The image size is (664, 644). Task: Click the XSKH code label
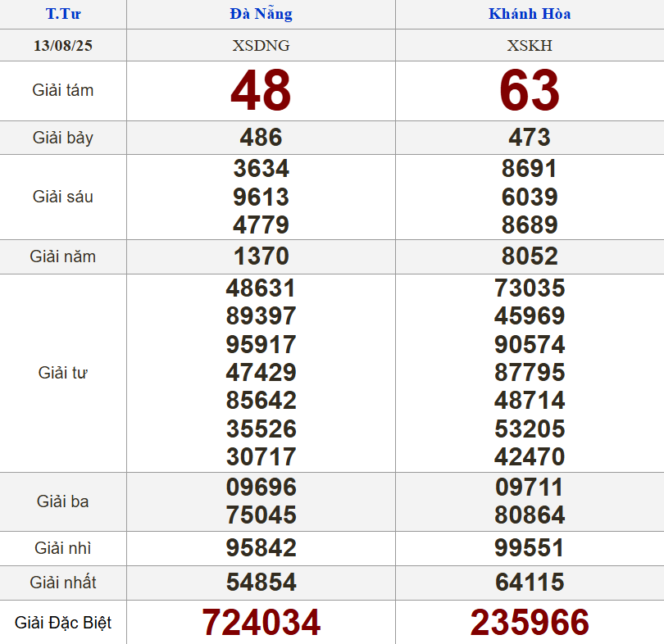tap(530, 46)
